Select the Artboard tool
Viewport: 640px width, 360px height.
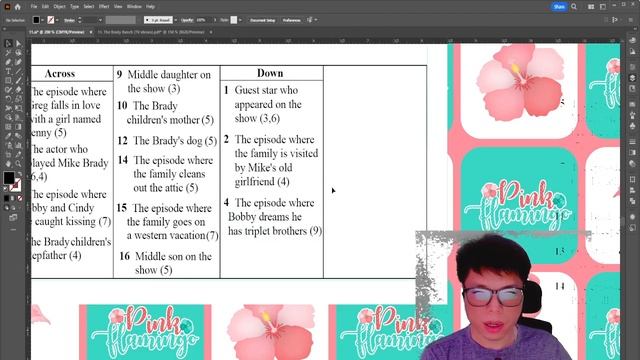(x=8, y=155)
